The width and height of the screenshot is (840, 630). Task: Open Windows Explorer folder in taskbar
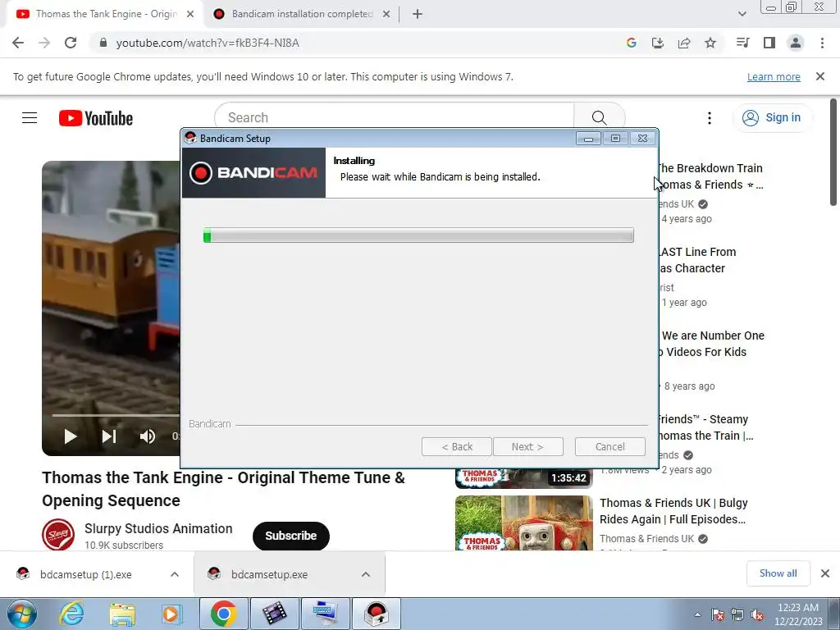click(122, 614)
